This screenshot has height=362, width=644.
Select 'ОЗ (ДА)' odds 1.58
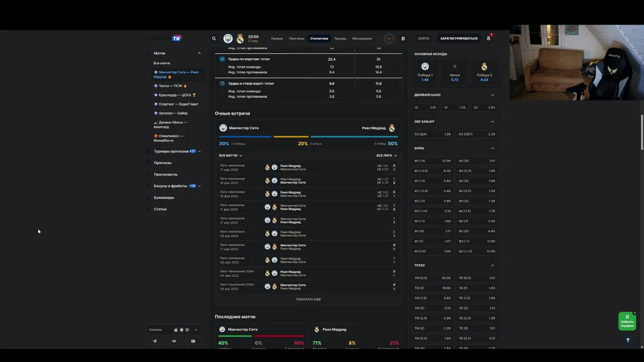pyautogui.click(x=433, y=134)
